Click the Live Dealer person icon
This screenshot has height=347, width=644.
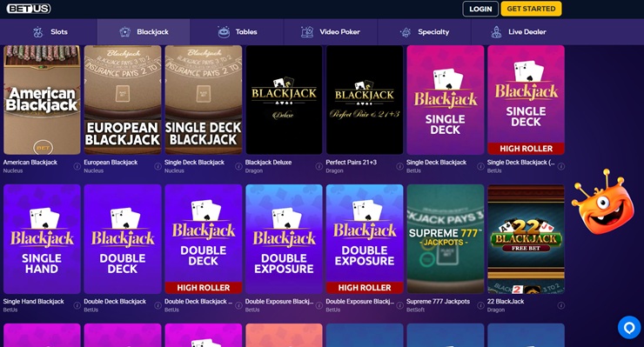pos(496,32)
